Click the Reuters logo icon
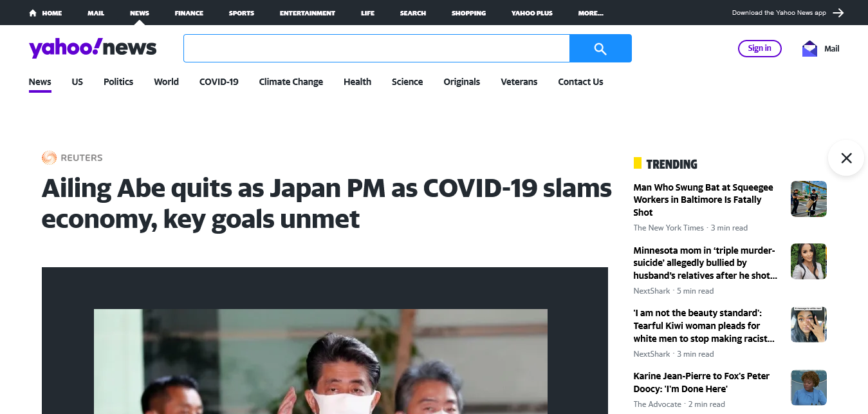The image size is (868, 414). tap(49, 158)
